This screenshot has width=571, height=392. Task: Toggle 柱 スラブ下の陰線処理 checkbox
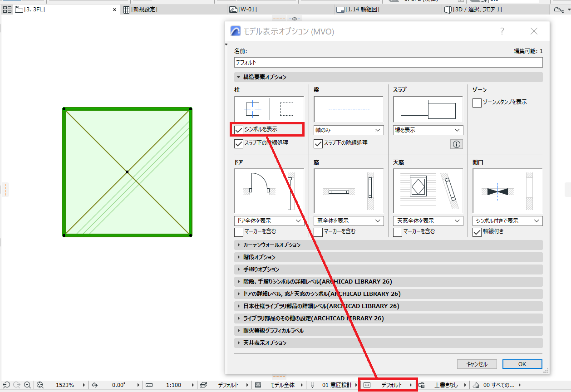pos(239,143)
